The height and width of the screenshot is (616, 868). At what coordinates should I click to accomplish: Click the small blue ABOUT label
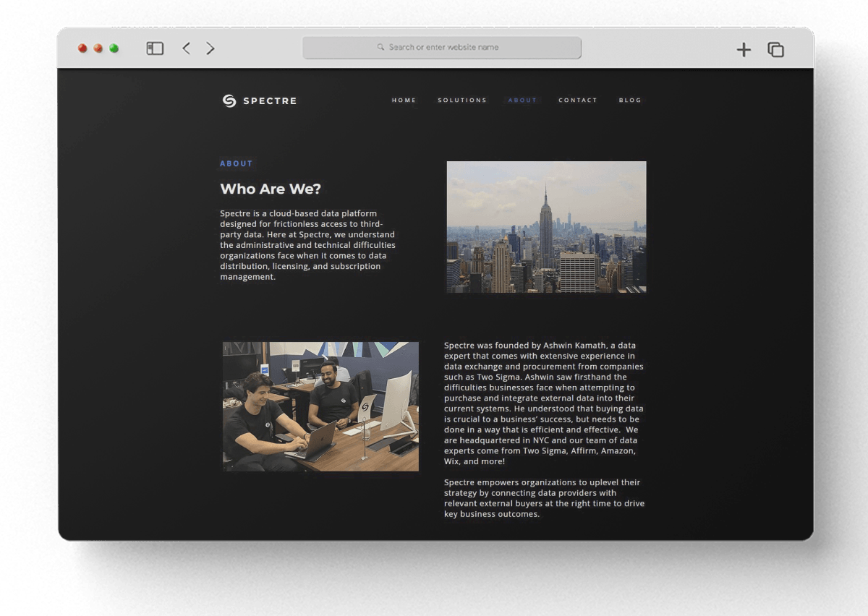(237, 163)
